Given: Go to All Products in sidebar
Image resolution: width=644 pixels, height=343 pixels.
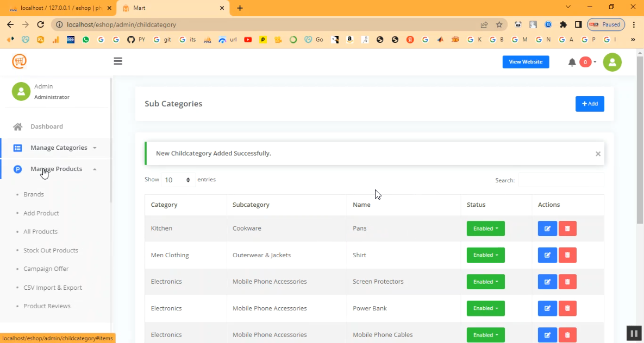Looking at the screenshot, I should (40, 232).
